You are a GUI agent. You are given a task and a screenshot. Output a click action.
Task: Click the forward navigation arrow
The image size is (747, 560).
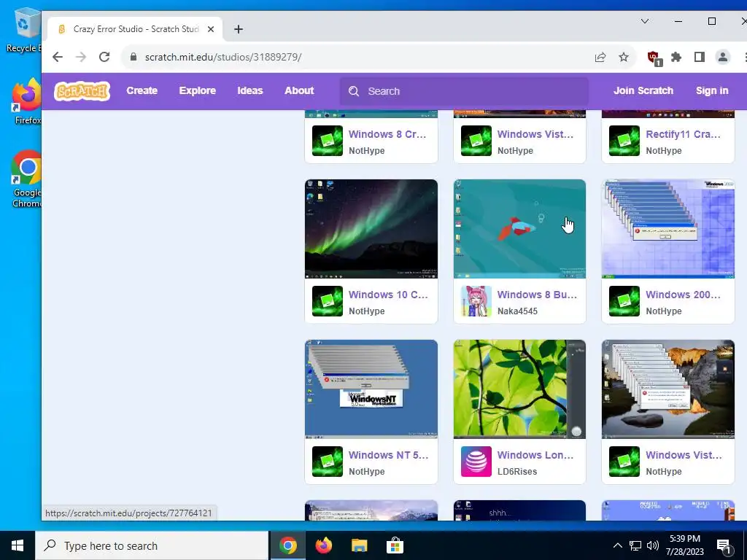[81, 57]
